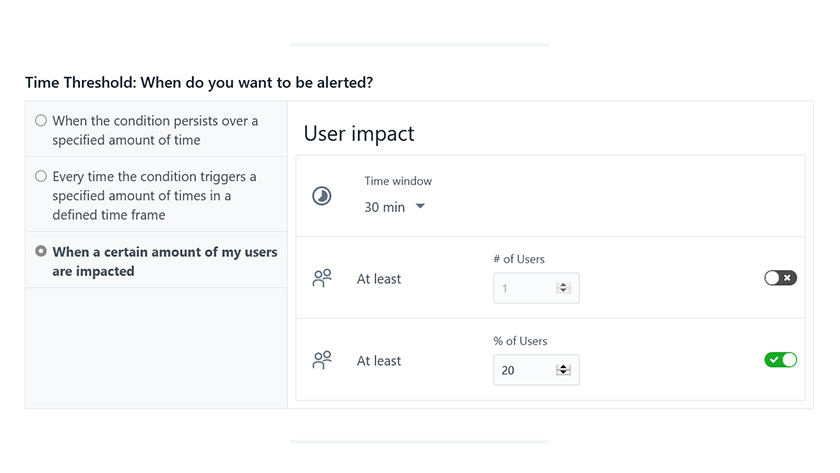The width and height of the screenshot is (840, 473).
Task: Increase the % of Users stepper value
Action: click(x=563, y=367)
